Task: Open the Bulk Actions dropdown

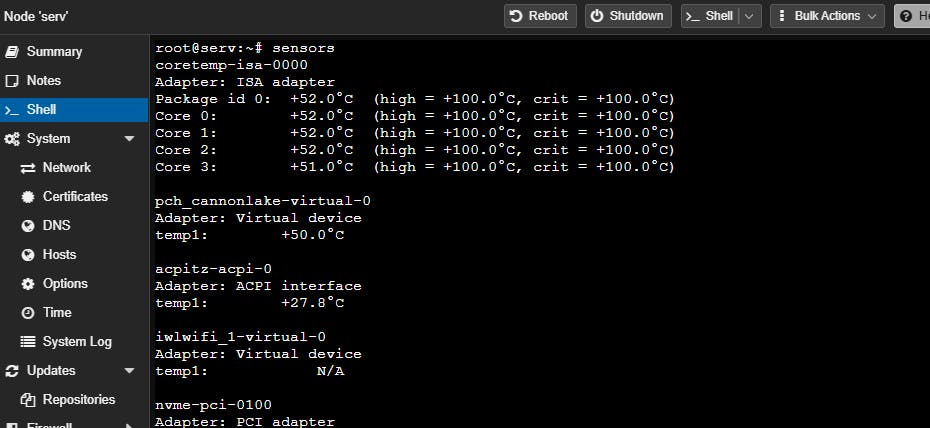Action: (827, 16)
